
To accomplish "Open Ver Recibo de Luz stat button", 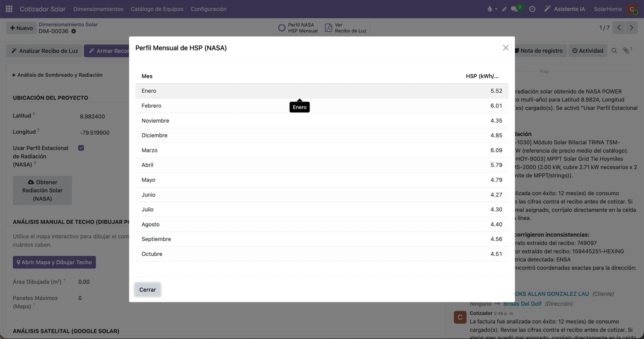I will tap(345, 28).
